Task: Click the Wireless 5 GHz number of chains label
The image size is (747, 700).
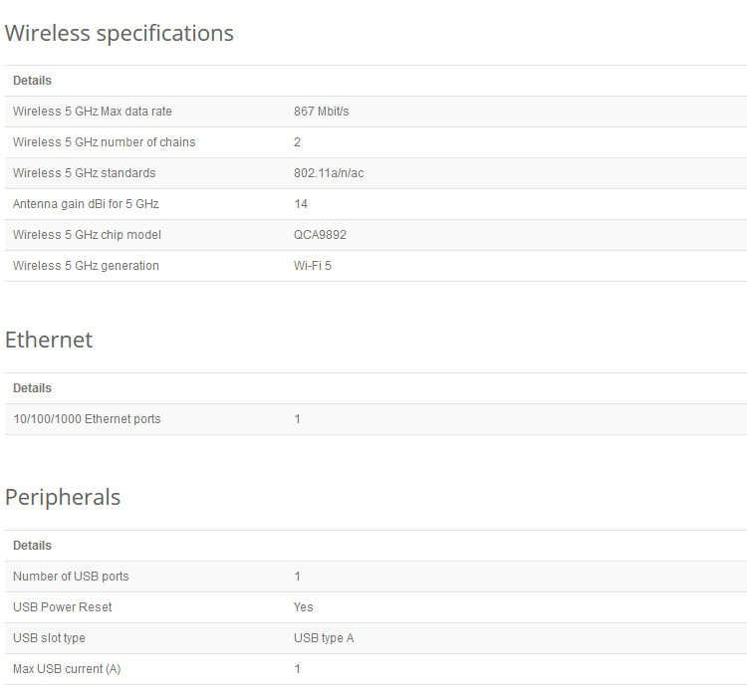Action: click(104, 142)
